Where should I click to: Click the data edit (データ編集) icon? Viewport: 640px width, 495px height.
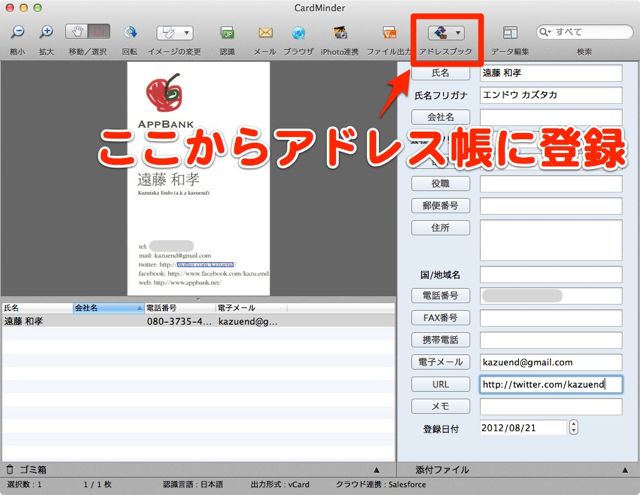[x=510, y=33]
